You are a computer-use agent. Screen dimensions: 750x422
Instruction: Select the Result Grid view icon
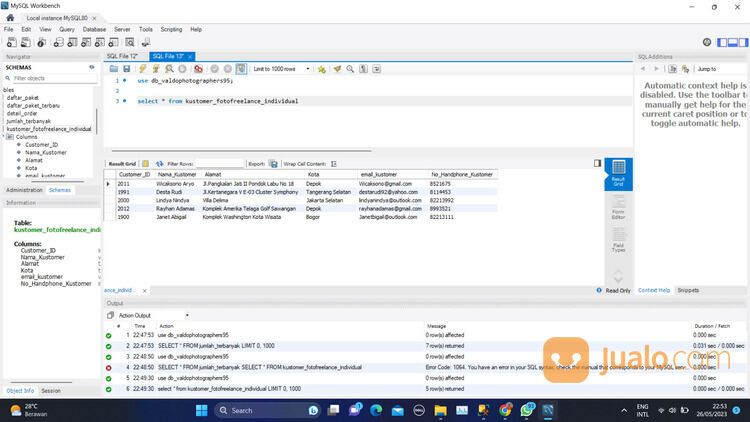pos(618,173)
